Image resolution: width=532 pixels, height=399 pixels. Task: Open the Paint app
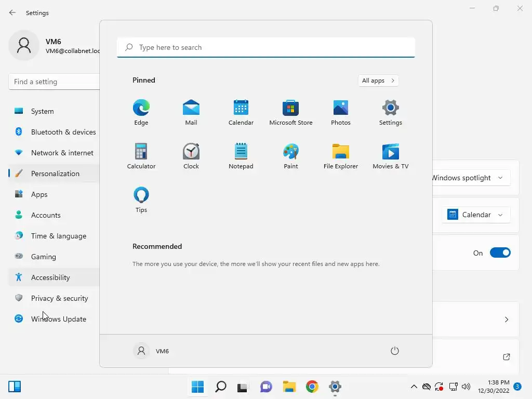(x=291, y=156)
